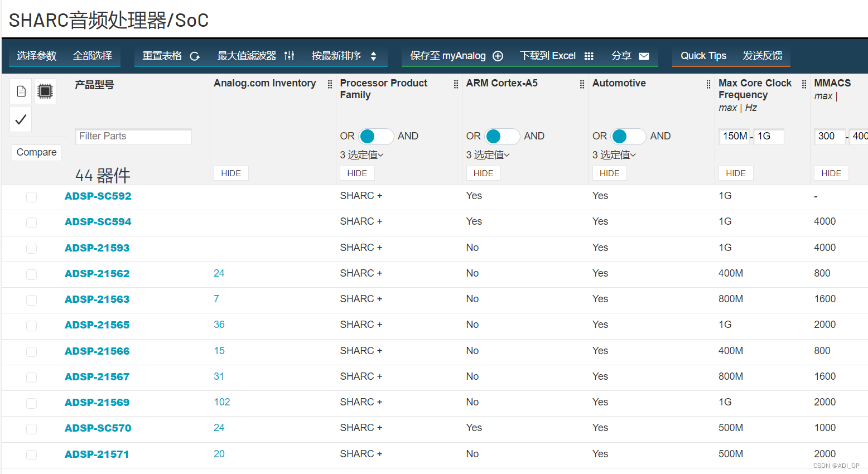This screenshot has width=868, height=474.
Task: Click the Excel grid icon
Action: coord(589,56)
